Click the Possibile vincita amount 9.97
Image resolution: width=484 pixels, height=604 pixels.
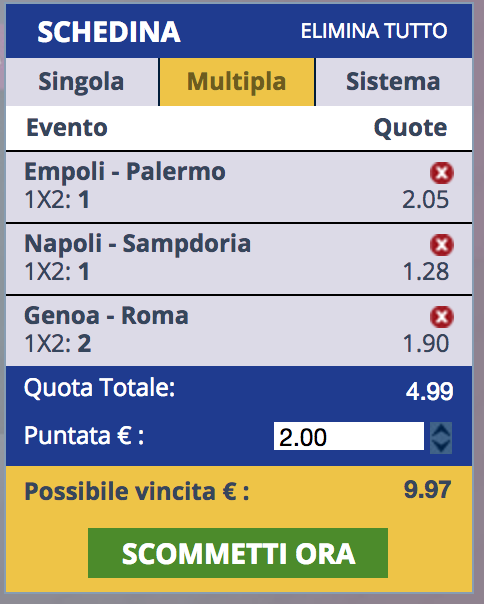point(427,490)
